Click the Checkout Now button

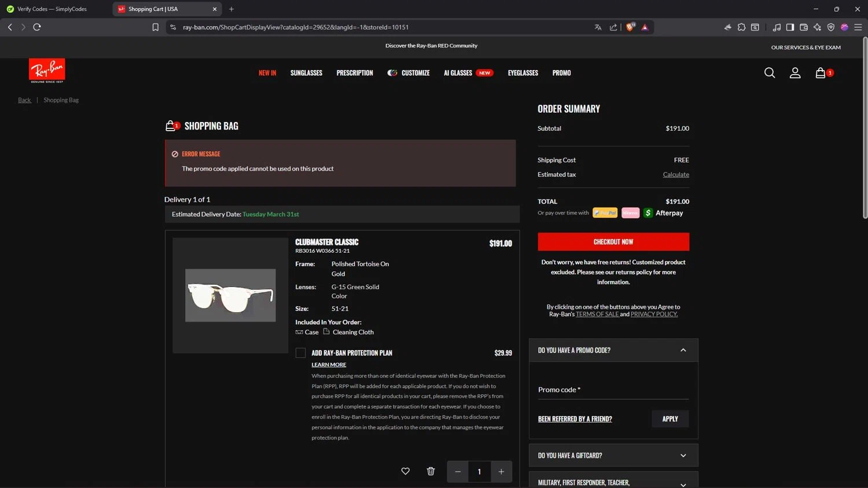click(613, 242)
